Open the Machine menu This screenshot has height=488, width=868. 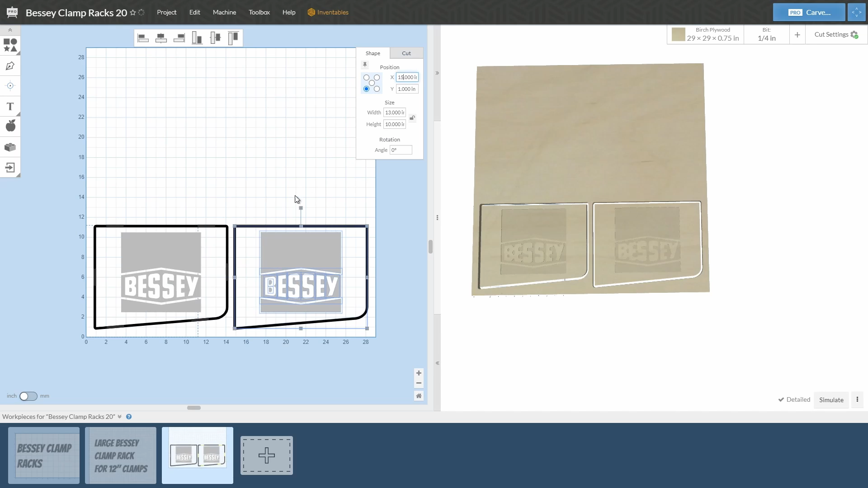tap(224, 12)
